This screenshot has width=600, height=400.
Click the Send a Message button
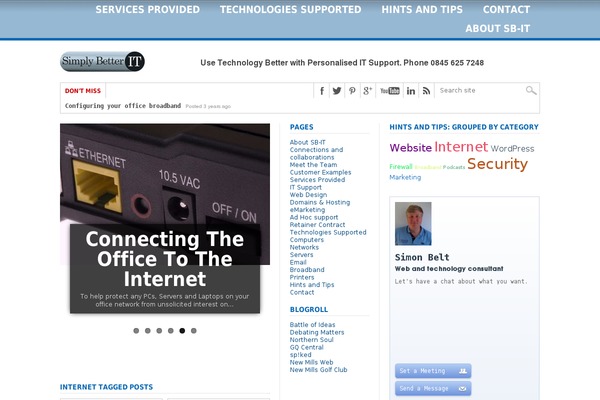coord(433,389)
